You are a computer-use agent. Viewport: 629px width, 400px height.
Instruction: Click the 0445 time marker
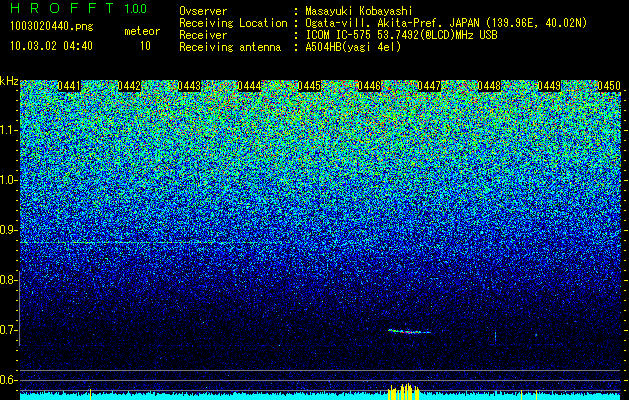309,86
